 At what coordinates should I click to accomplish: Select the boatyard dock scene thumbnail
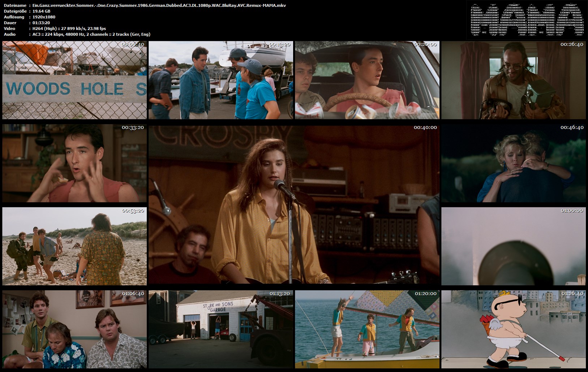click(x=221, y=80)
